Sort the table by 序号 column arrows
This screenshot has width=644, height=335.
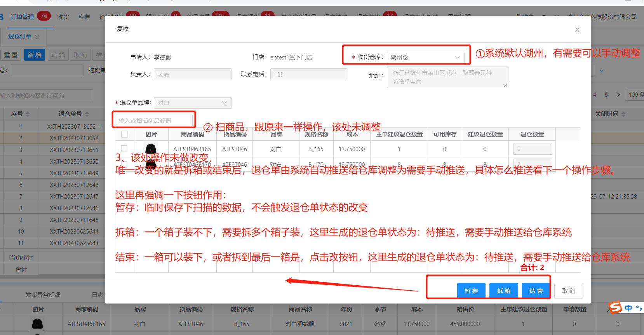coord(28,114)
